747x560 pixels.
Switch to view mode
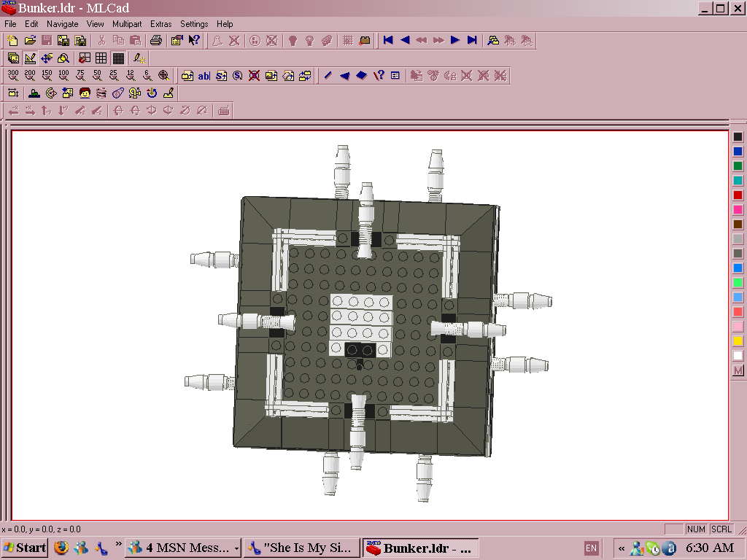(13, 58)
